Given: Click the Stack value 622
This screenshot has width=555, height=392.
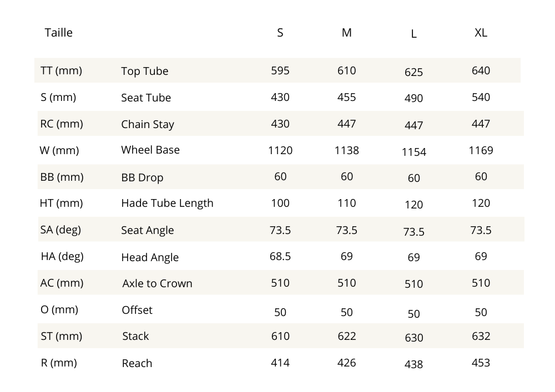Looking at the screenshot, I should 347,336.
